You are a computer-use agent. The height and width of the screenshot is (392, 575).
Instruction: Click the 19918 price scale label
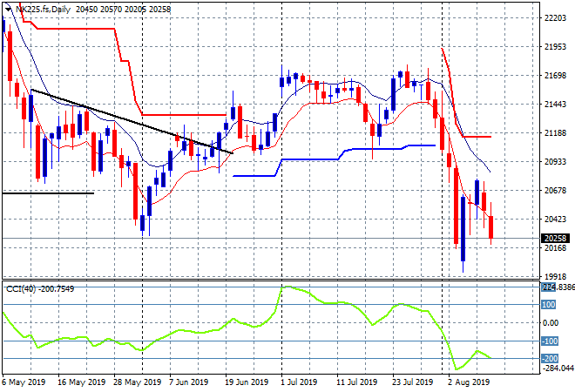click(555, 276)
